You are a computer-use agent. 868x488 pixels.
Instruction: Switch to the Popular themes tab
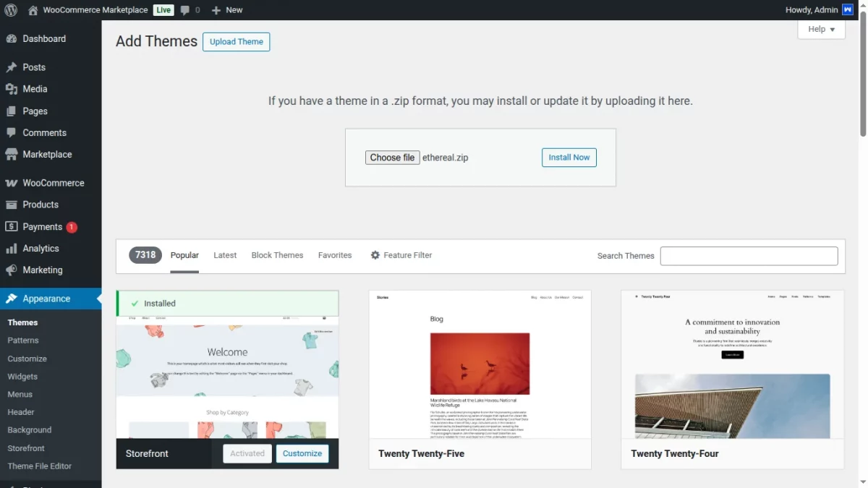pos(184,255)
